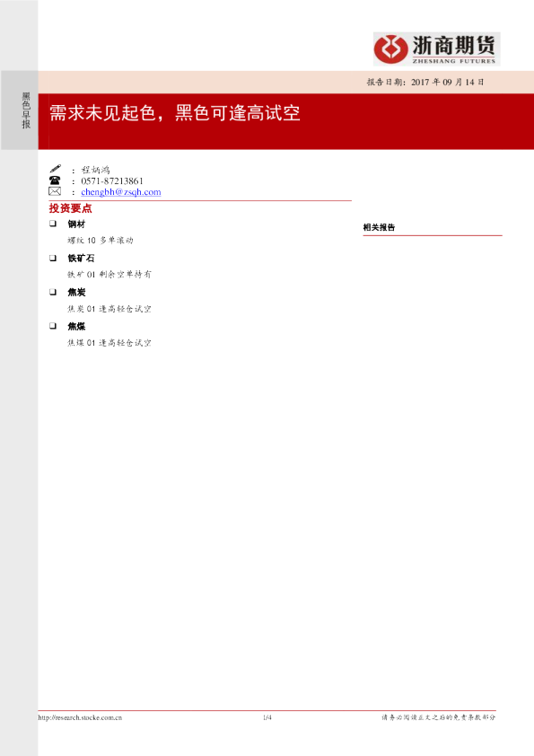Check the 焦煤 bullet box

pos(53,327)
